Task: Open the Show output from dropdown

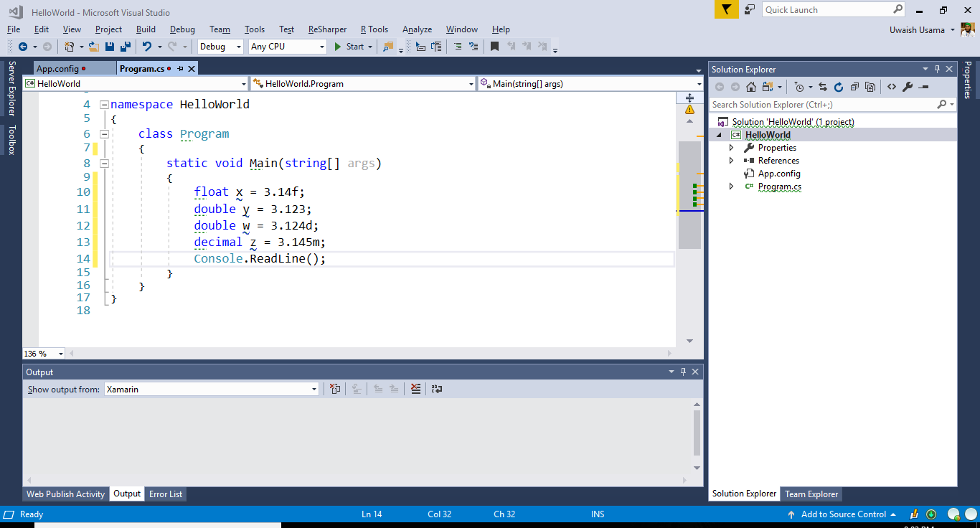Action: [316, 389]
